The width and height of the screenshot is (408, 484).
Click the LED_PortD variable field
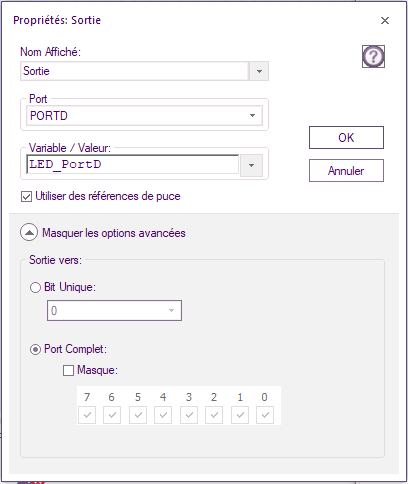(133, 164)
